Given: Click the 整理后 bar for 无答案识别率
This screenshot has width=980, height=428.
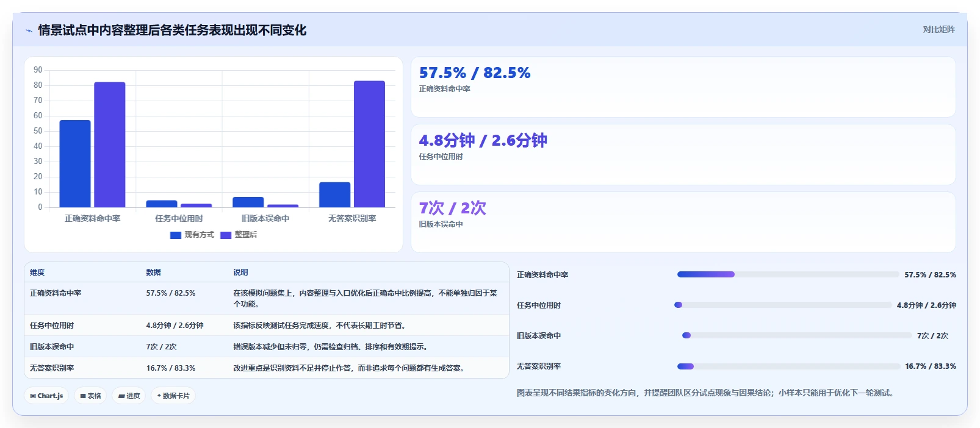Looking at the screenshot, I should click(369, 144).
